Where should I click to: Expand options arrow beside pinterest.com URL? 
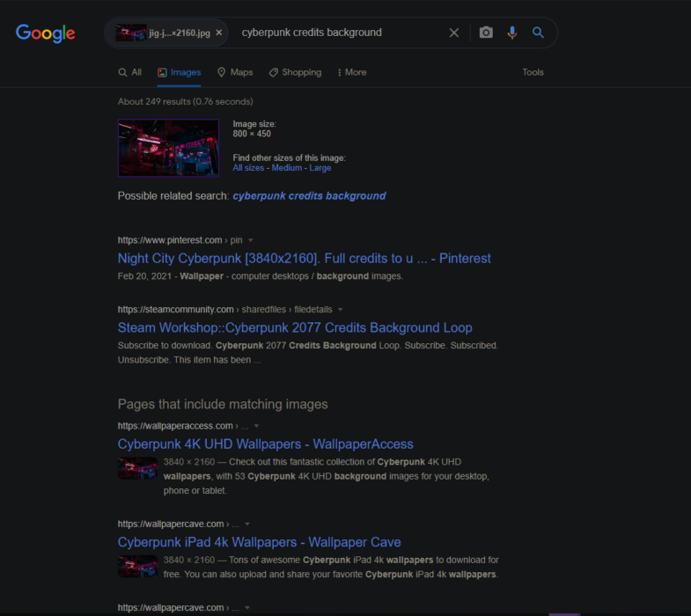pyautogui.click(x=251, y=240)
